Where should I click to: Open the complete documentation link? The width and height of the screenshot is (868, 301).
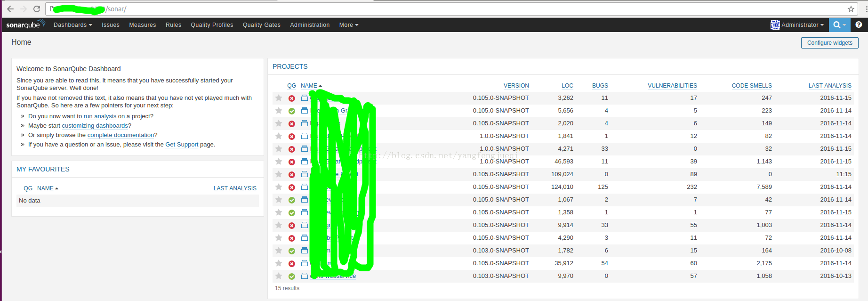(121, 135)
